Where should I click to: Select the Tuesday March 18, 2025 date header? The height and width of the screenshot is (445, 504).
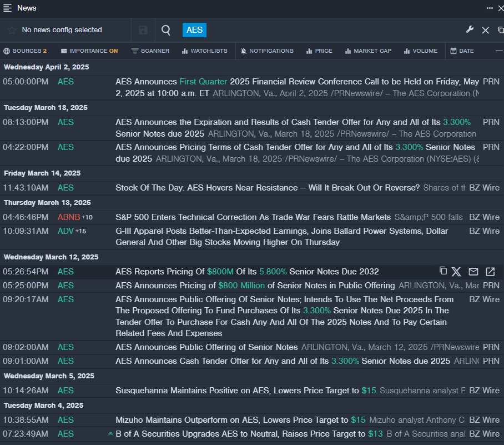pyautogui.click(x=46, y=107)
